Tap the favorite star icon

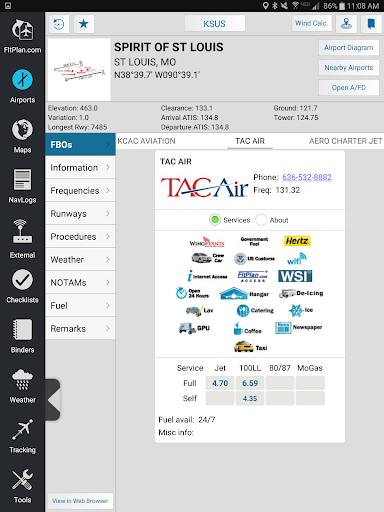(x=84, y=24)
